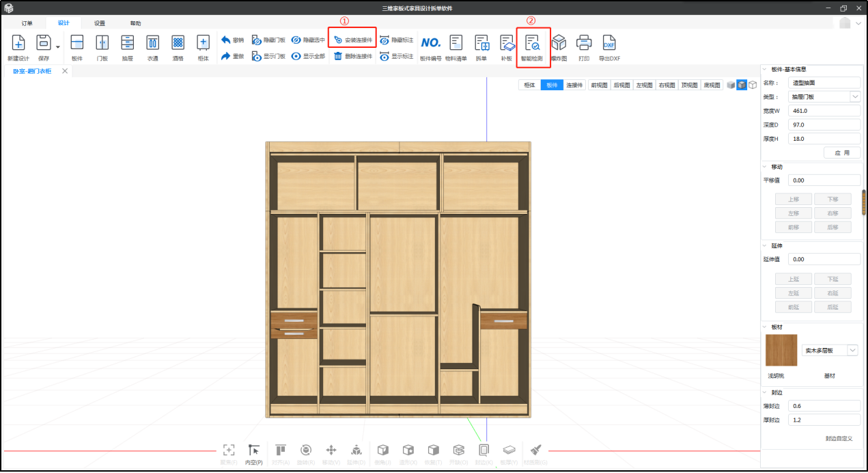This screenshot has width=868, height=473.
Task: Collapse the 板件-基本信息 section
Action: [x=765, y=69]
